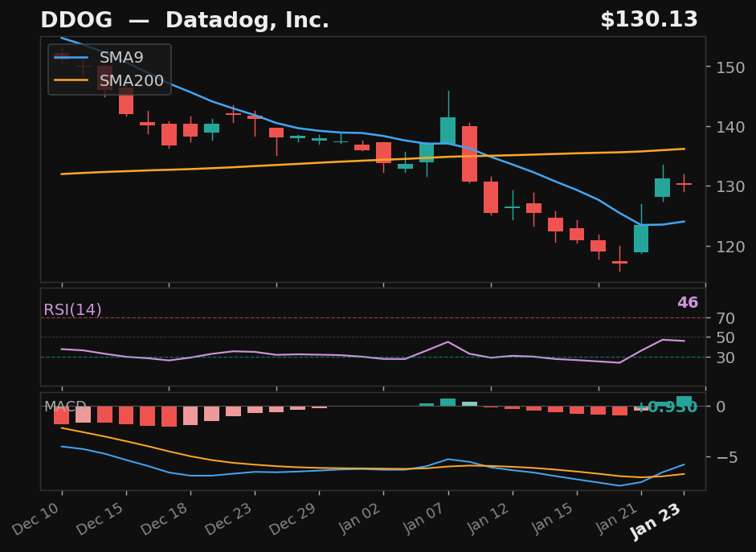Click the RSI 30 oversold axis label
Screen dimensions: 756x552
point(725,358)
